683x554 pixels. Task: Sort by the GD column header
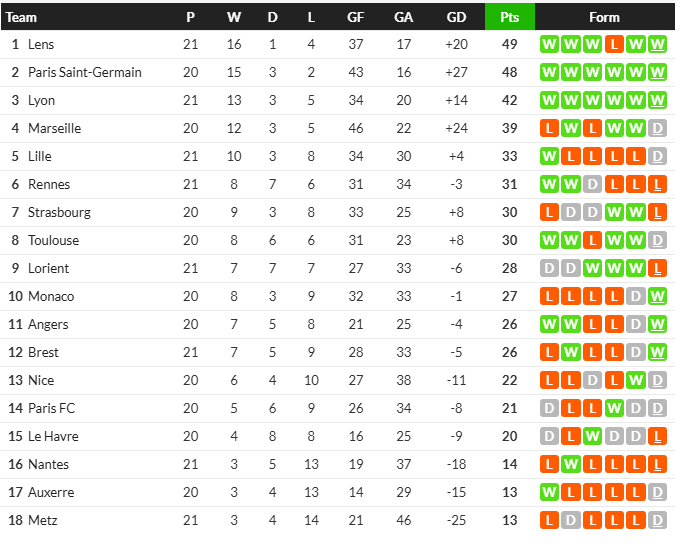click(456, 17)
